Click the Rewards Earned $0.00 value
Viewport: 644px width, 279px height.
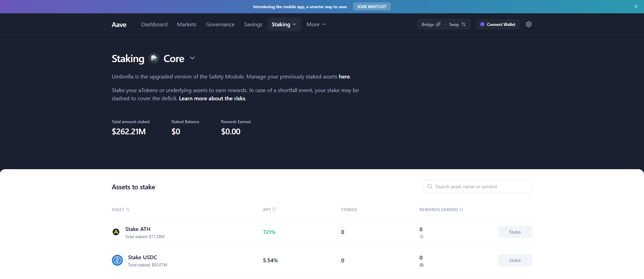[x=231, y=132]
